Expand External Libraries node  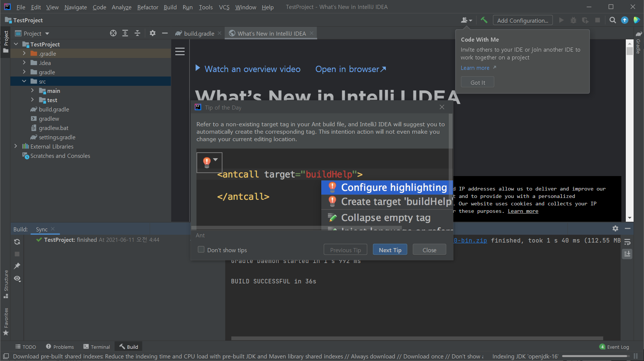16,146
